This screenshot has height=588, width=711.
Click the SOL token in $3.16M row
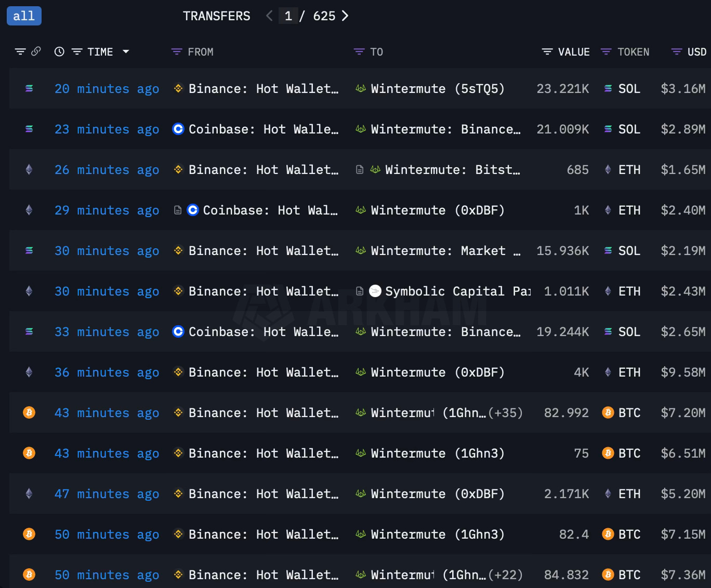pyautogui.click(x=629, y=89)
